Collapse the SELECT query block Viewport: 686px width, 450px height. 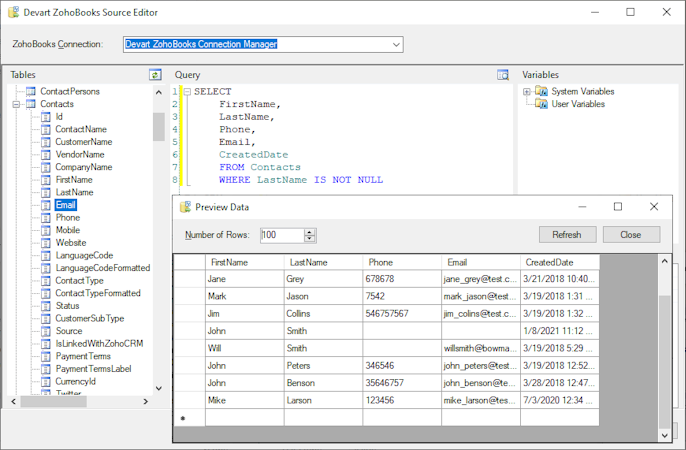point(186,92)
